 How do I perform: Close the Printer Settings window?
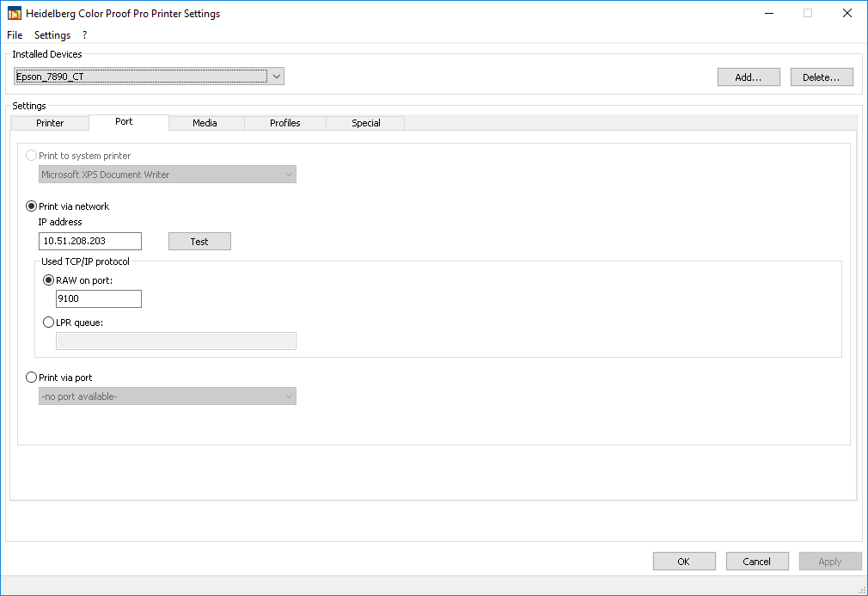pos(847,13)
